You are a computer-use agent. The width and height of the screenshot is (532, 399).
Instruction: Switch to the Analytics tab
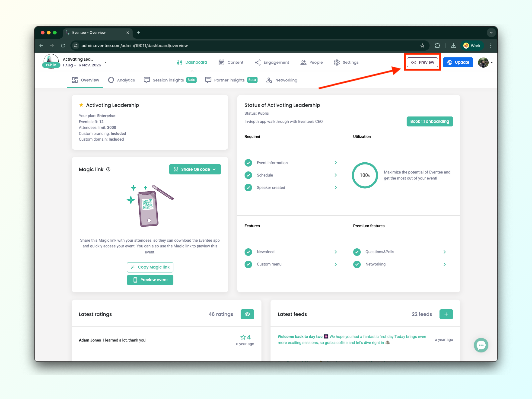pyautogui.click(x=122, y=80)
